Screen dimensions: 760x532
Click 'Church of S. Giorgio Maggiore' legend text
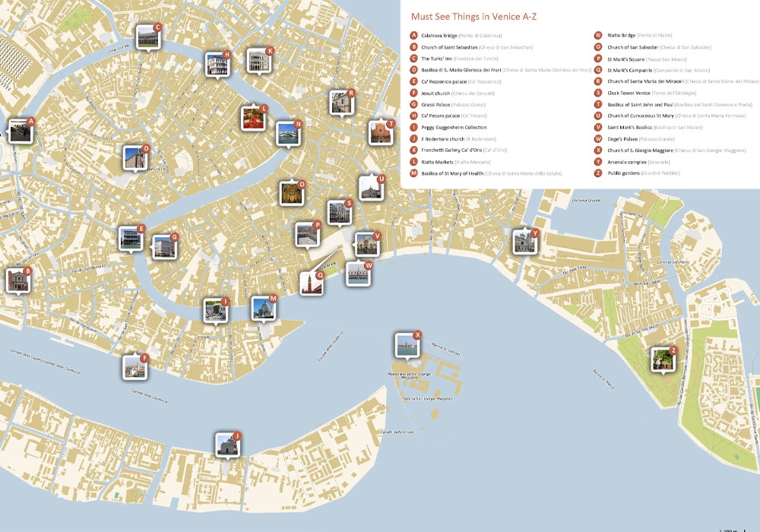click(640, 150)
